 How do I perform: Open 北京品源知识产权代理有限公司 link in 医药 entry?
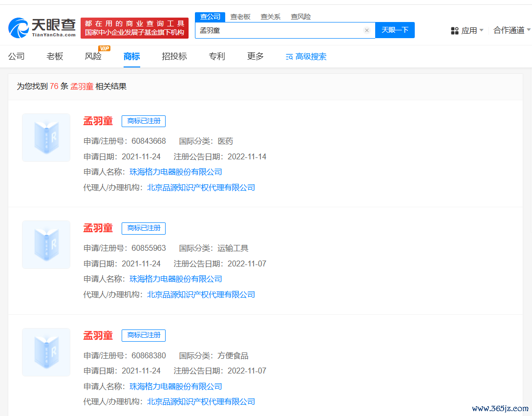[x=201, y=187]
